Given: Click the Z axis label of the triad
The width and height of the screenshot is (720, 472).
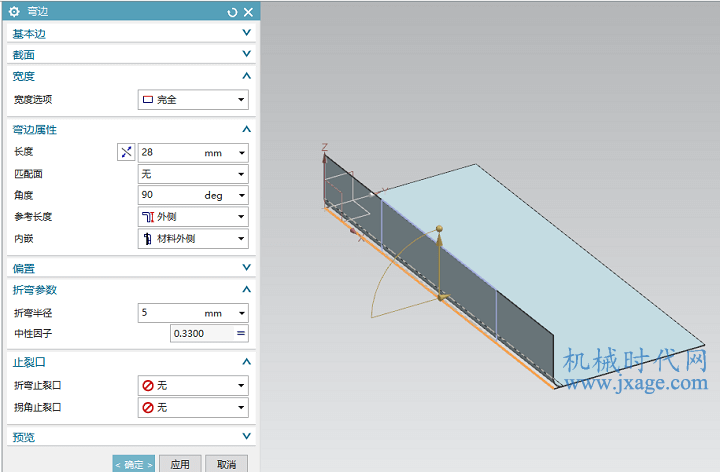Looking at the screenshot, I should (325, 147).
